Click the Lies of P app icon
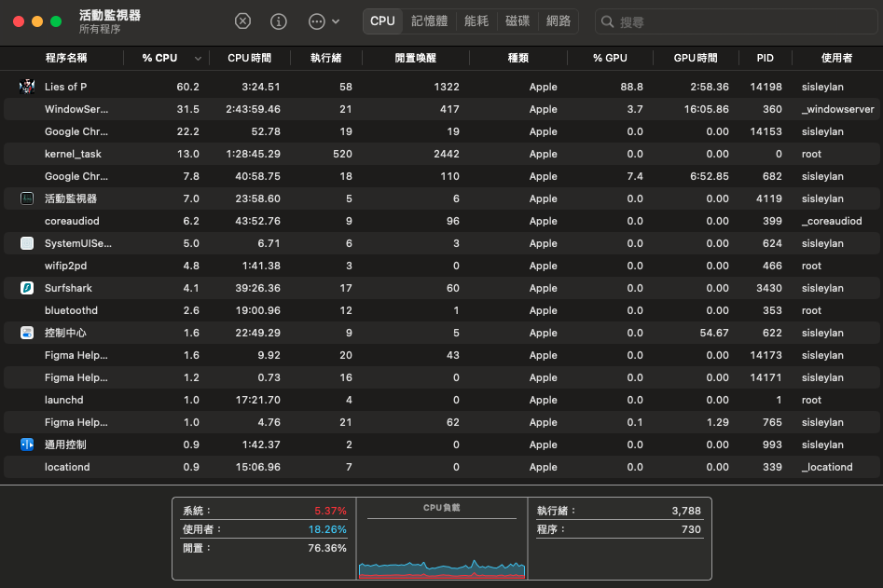The width and height of the screenshot is (883, 588). (27, 87)
